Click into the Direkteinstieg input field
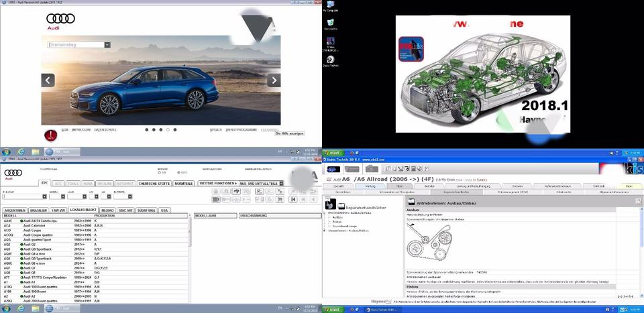The height and width of the screenshot is (313, 644). pyautogui.click(x=76, y=45)
